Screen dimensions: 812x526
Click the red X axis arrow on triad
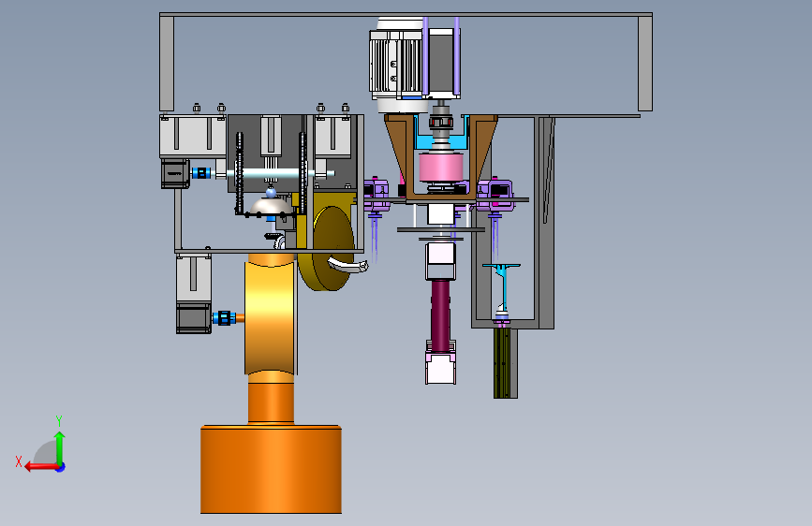click(41, 467)
